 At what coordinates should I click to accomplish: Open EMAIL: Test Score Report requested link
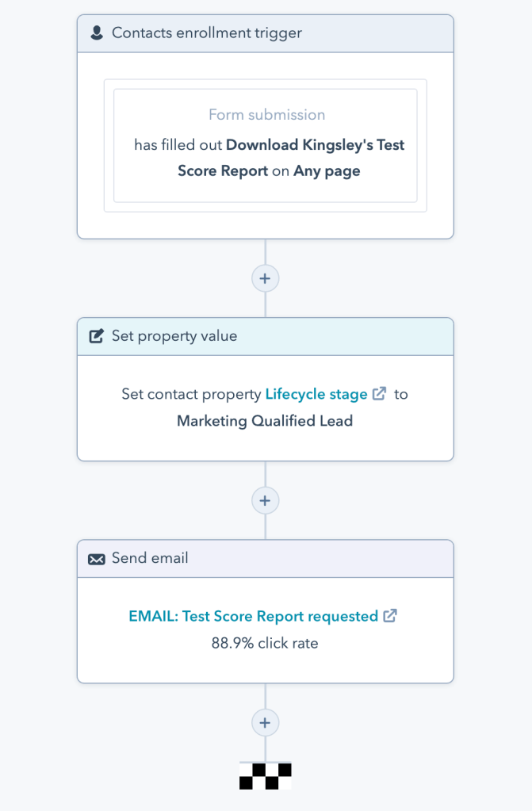tap(253, 616)
